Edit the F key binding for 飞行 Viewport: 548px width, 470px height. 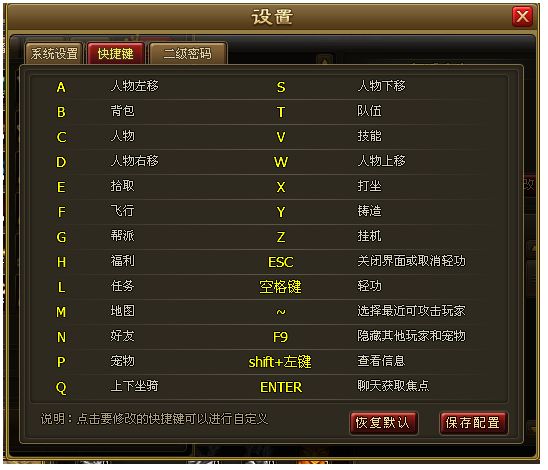(61, 212)
